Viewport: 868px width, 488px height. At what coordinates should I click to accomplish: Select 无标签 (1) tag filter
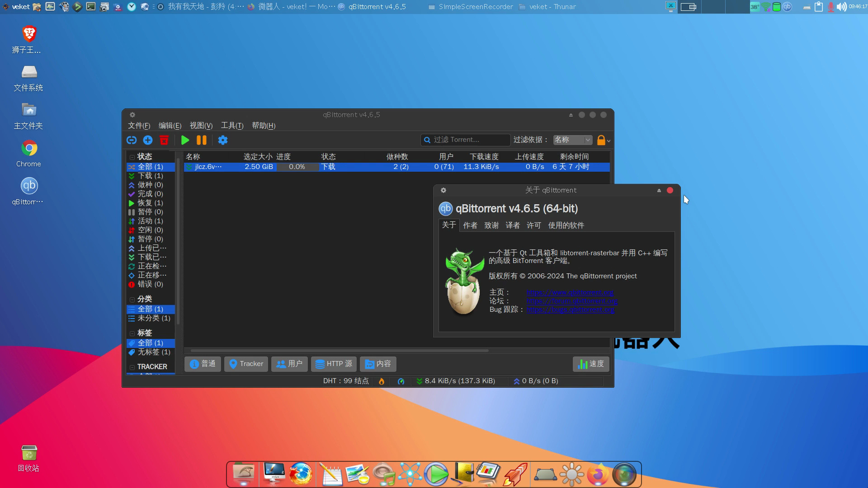(151, 352)
